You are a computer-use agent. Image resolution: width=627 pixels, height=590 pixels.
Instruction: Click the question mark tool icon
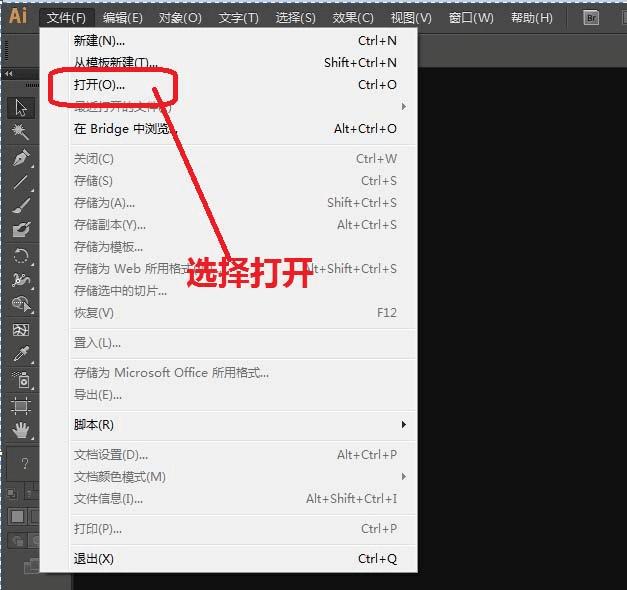[x=24, y=464]
